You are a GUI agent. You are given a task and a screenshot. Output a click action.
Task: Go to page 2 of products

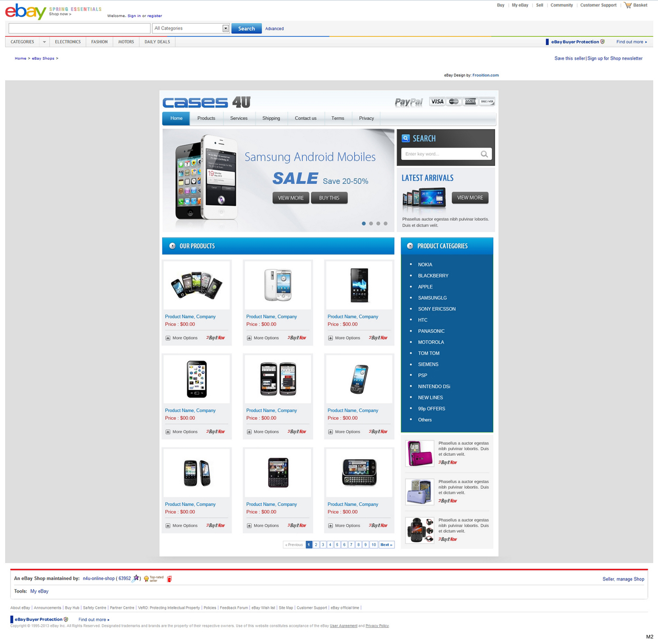(x=316, y=545)
